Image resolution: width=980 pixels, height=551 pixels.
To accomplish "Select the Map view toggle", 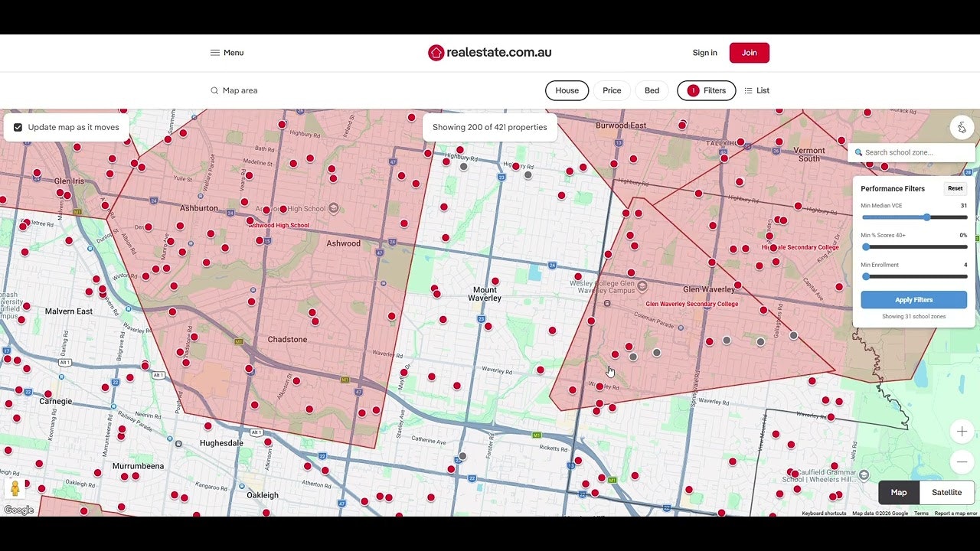I will tap(898, 492).
